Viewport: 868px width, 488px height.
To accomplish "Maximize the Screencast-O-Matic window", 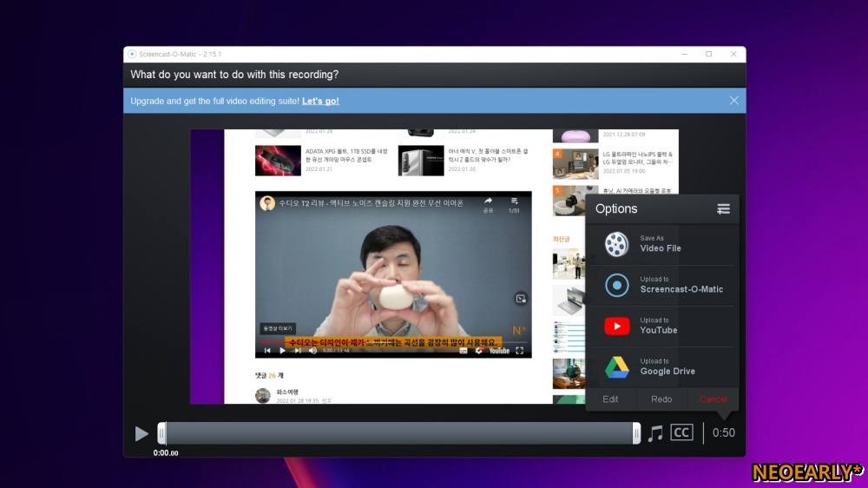I will coord(708,55).
